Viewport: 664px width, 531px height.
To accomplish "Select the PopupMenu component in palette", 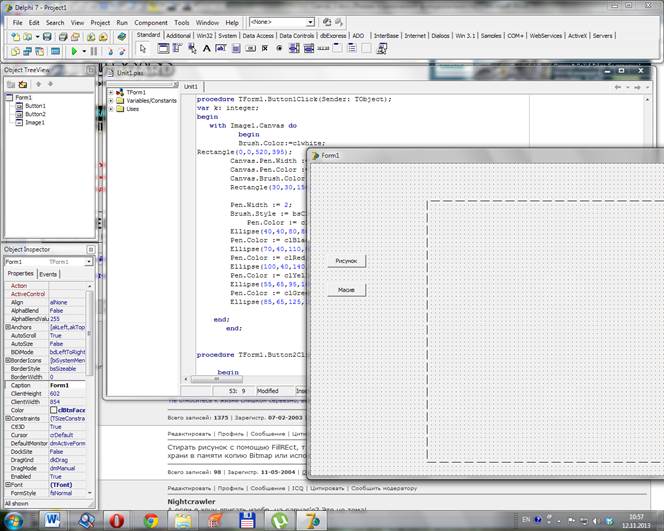I will point(192,49).
